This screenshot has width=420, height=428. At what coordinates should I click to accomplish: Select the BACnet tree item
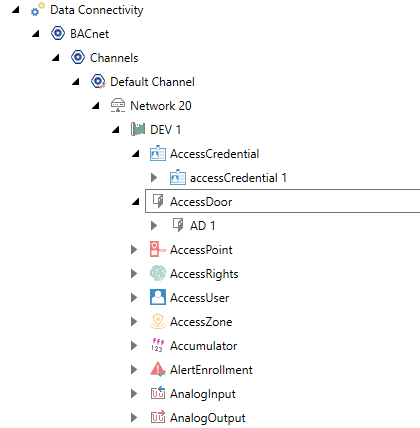[89, 34]
